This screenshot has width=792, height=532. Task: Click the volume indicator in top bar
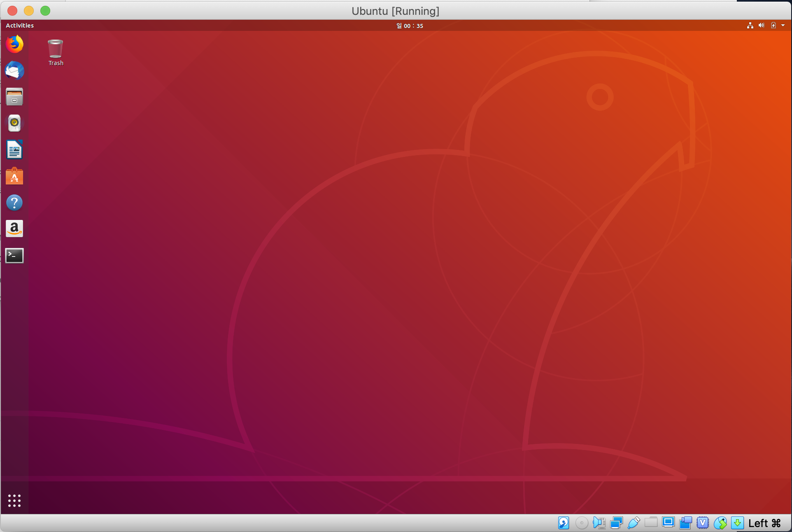tap(762, 26)
